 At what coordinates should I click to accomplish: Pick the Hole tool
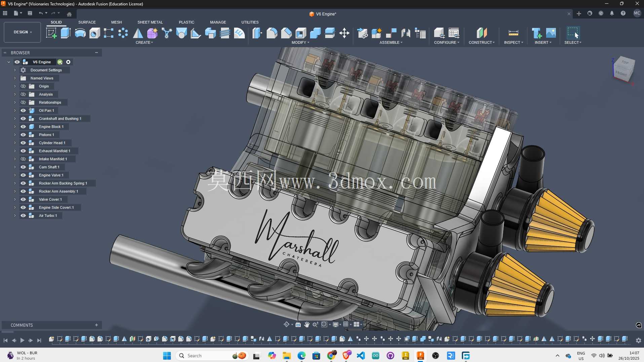click(94, 33)
